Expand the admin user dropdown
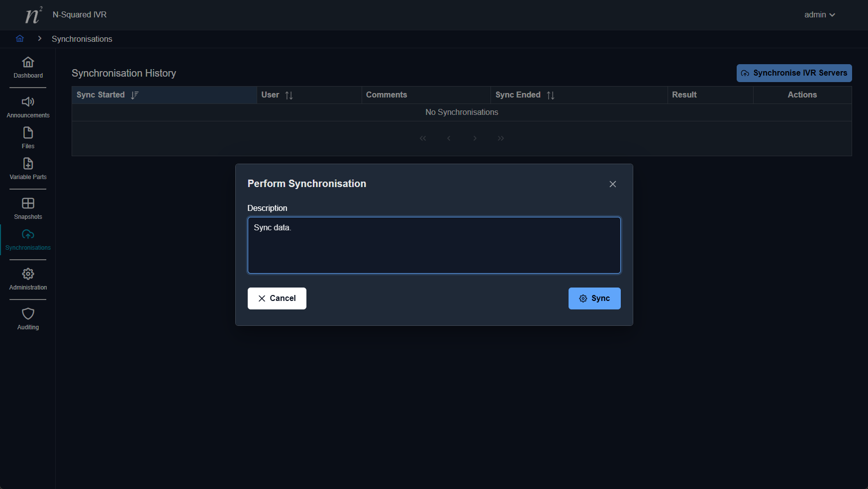The height and width of the screenshot is (489, 868). tap(819, 15)
